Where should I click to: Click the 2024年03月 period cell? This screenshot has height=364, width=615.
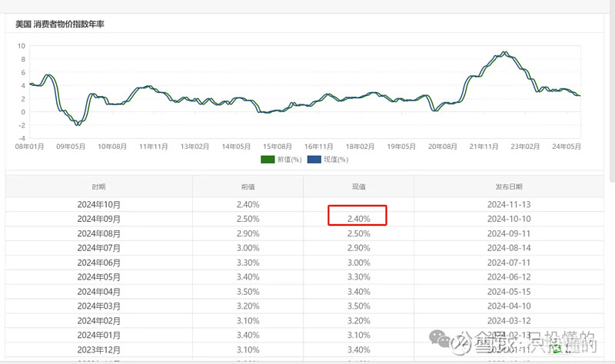point(99,306)
